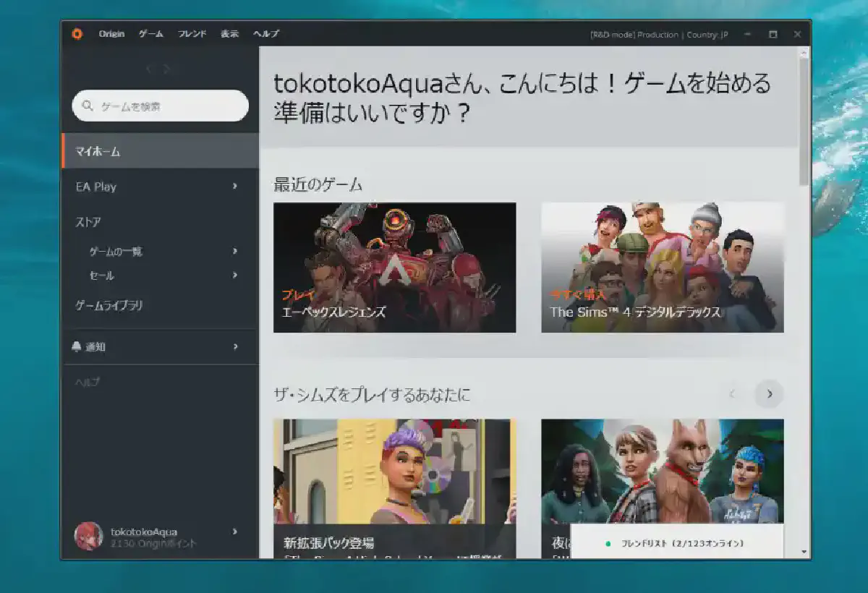Go forward with the right navigation arrow
Screen dimensions: 868x593
[167, 69]
